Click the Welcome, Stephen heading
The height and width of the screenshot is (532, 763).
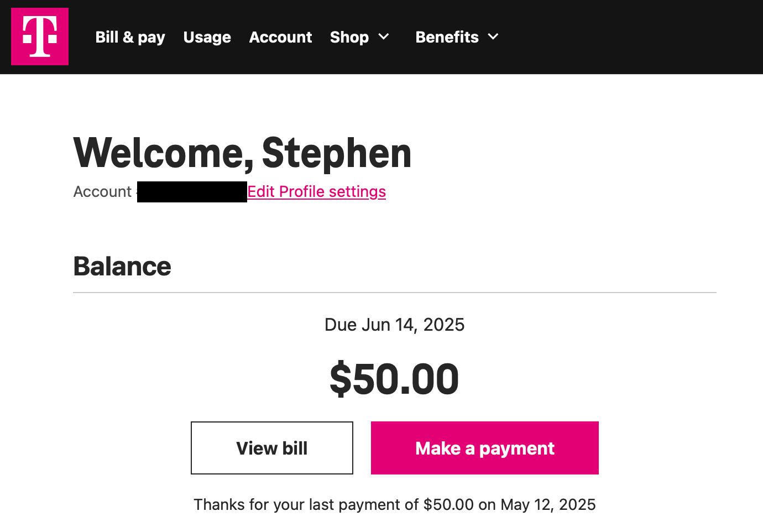coord(242,153)
